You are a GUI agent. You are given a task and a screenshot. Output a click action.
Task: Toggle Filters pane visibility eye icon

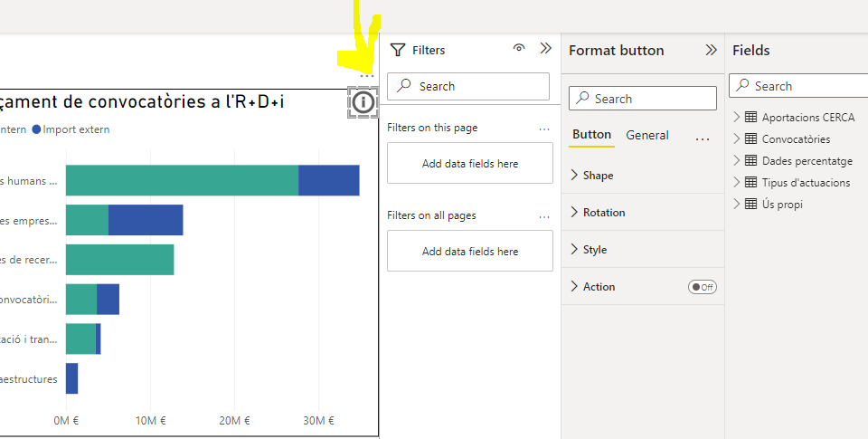coord(519,48)
